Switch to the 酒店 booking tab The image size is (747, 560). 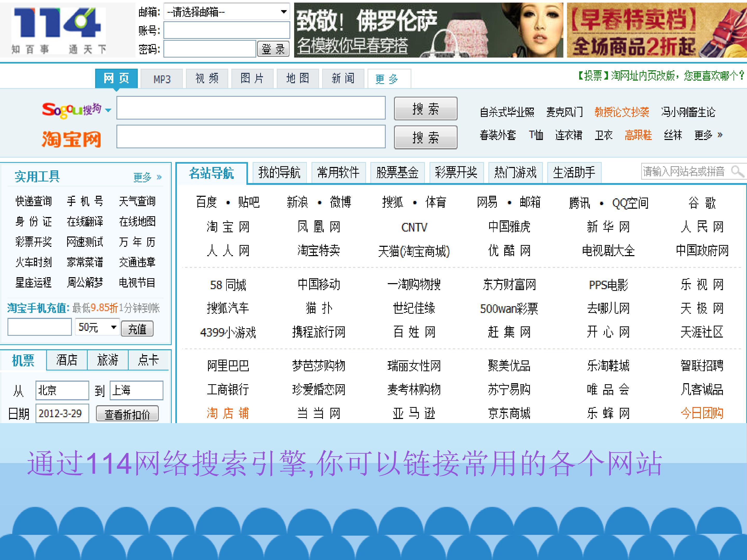[x=67, y=360]
